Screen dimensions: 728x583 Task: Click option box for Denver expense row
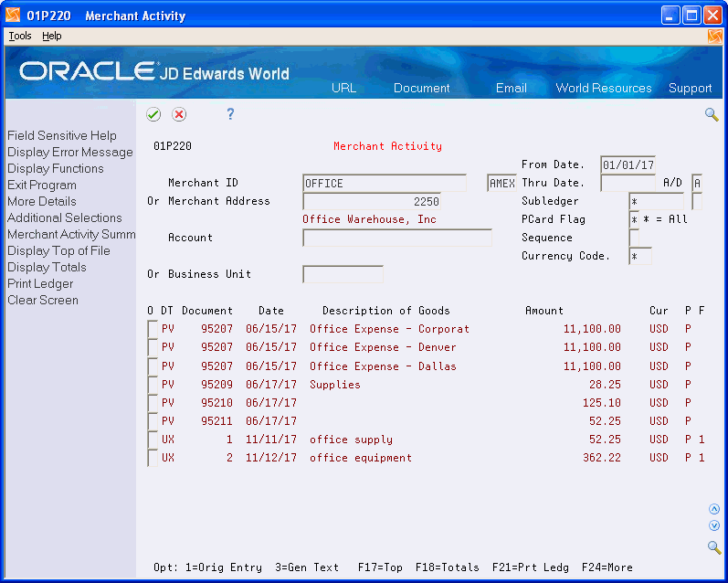pyautogui.click(x=153, y=347)
